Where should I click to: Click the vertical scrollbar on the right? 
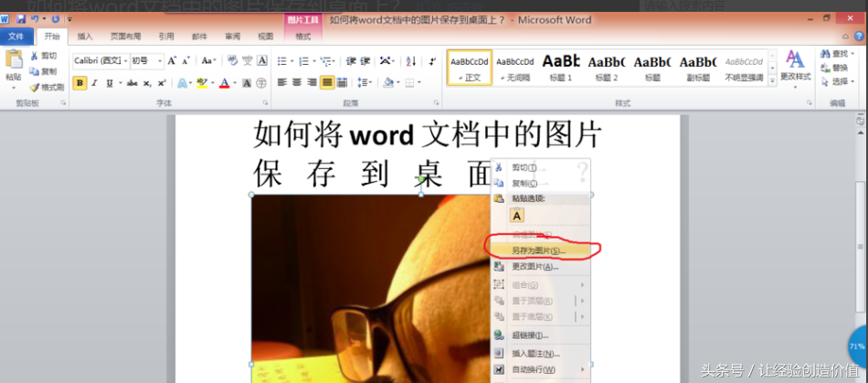861,249
